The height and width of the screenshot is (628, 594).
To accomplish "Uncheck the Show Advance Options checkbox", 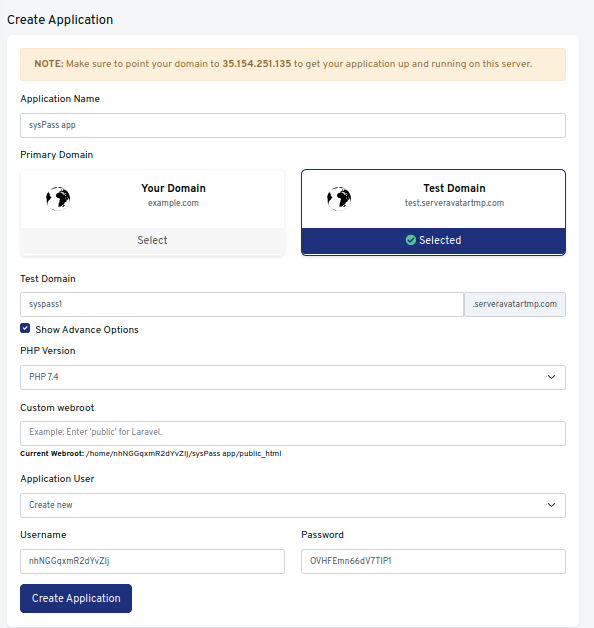I will (25, 328).
